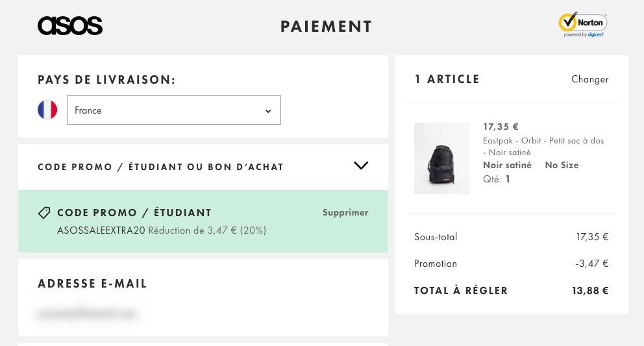The image size is (644, 346).
Task: Click the 1 Article heading
Action: [x=447, y=79]
